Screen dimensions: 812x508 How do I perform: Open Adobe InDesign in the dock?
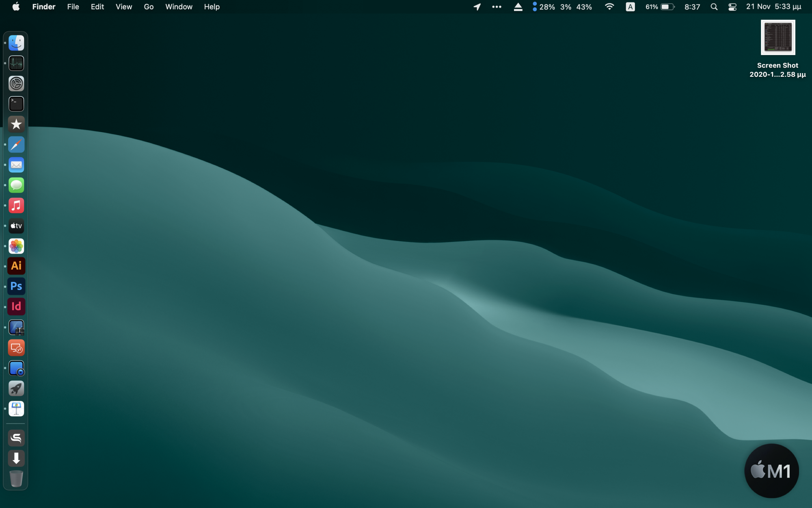pyautogui.click(x=16, y=307)
